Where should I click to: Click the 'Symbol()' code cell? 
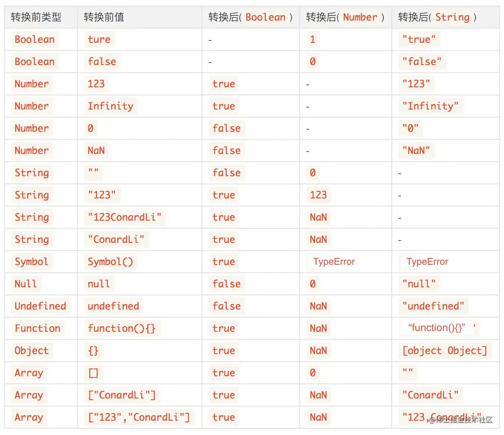(x=110, y=262)
